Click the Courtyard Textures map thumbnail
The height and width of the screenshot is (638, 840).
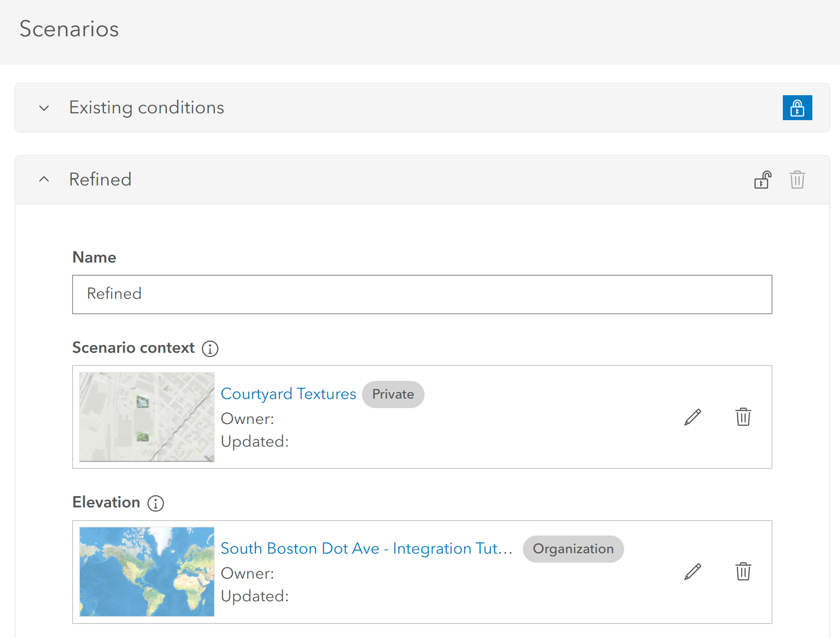147,417
